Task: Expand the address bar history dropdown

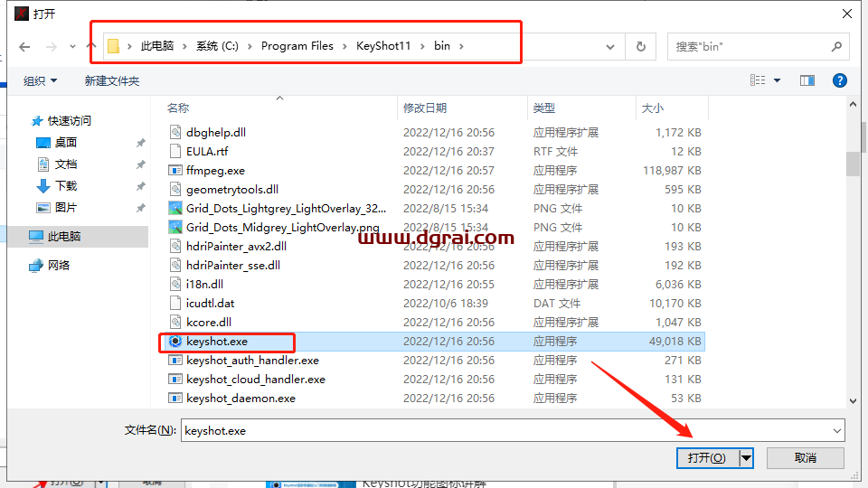Action: tap(613, 46)
